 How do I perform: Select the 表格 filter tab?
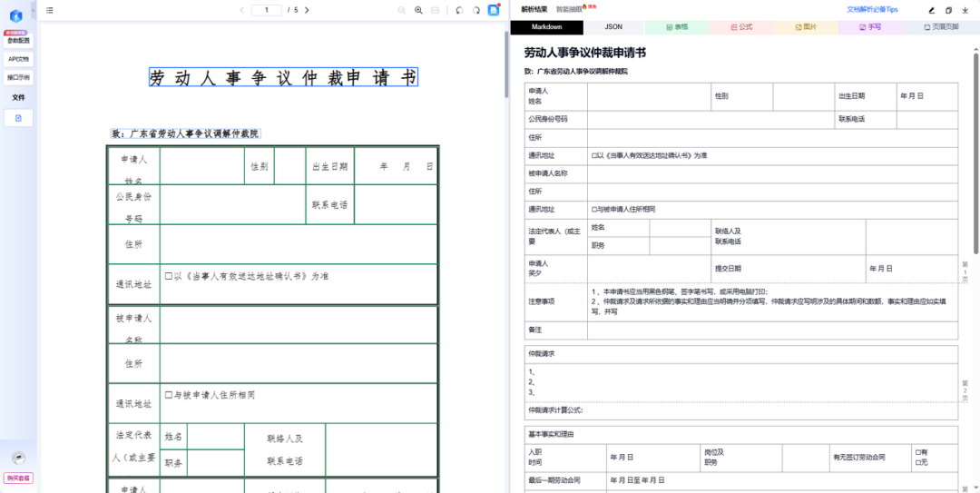(677, 27)
